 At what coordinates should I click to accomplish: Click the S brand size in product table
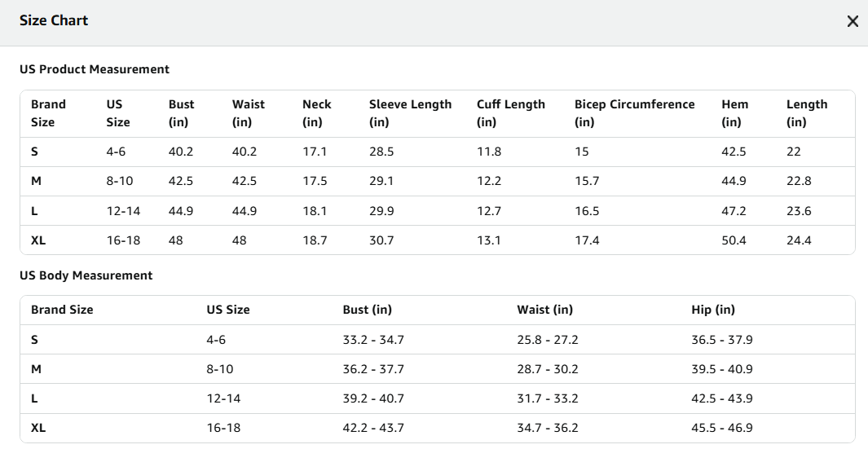[x=34, y=152]
